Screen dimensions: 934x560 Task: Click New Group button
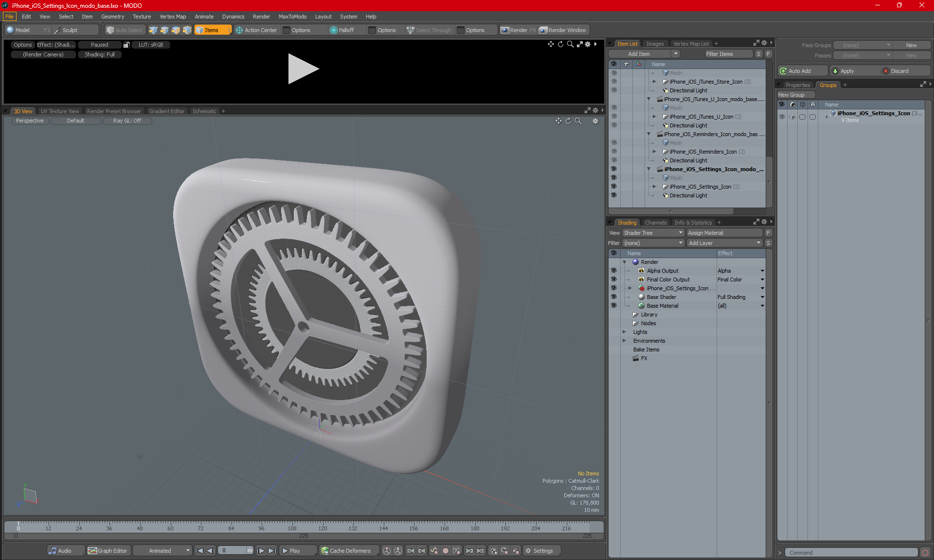click(796, 95)
